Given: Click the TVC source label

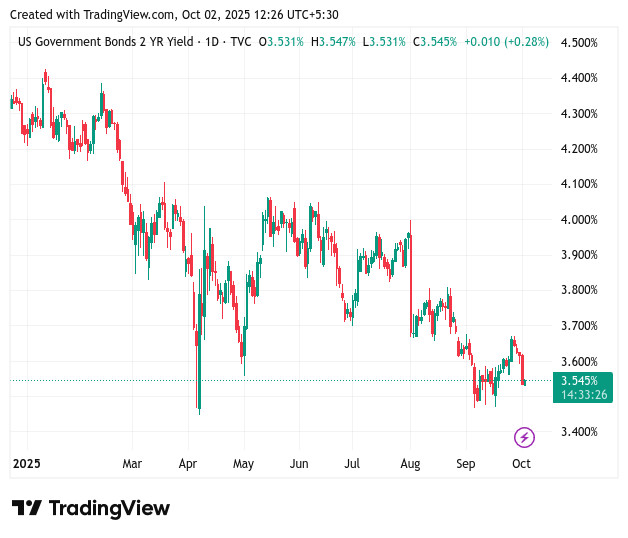Looking at the screenshot, I should click(x=240, y=42).
